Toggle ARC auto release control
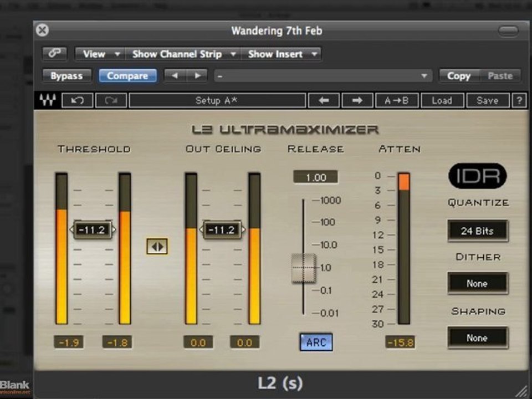The image size is (532, 399). click(316, 342)
